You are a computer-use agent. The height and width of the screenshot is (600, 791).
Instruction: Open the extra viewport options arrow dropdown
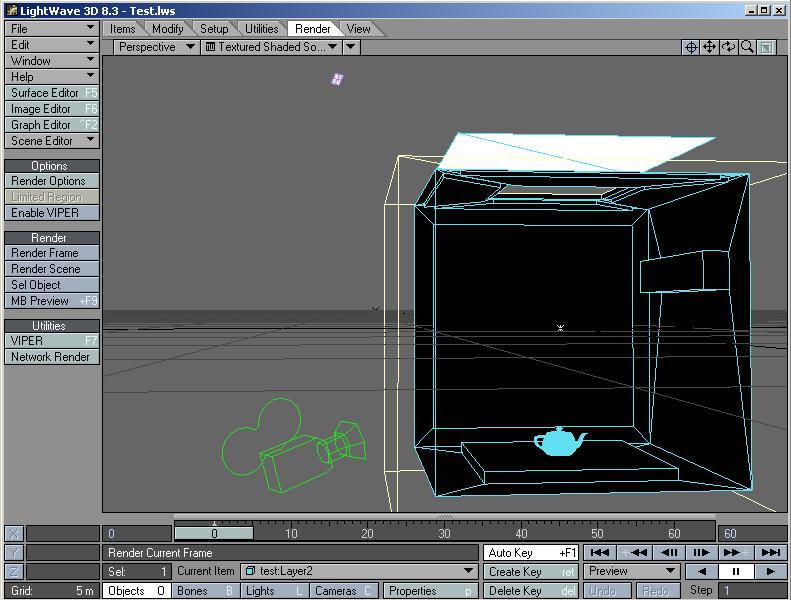pyautogui.click(x=352, y=47)
